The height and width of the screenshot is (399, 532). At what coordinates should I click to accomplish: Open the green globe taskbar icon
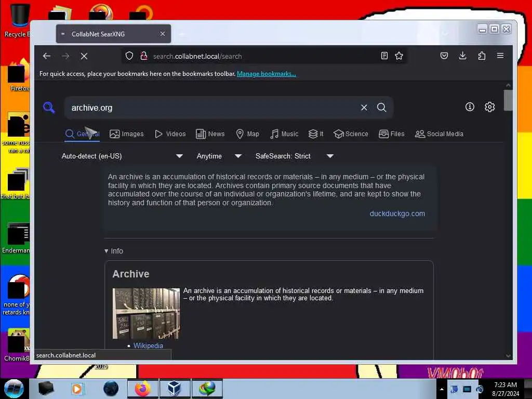click(x=207, y=389)
